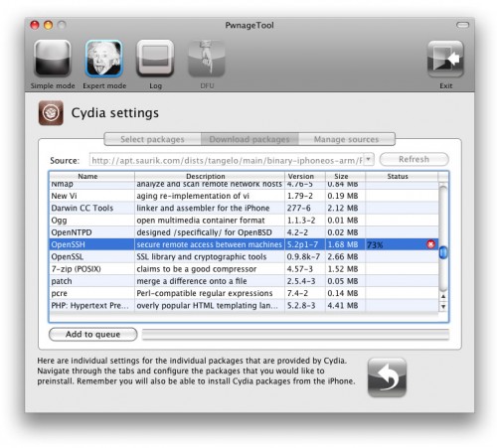Switch to Select packages tab
The width and height of the screenshot is (497, 448).
coord(152,139)
